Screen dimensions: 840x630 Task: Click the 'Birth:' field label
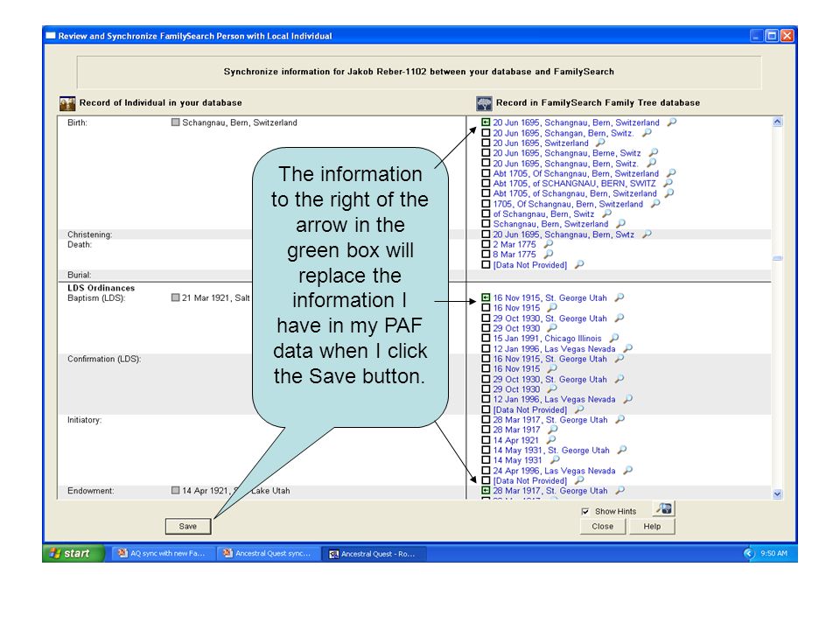point(77,122)
